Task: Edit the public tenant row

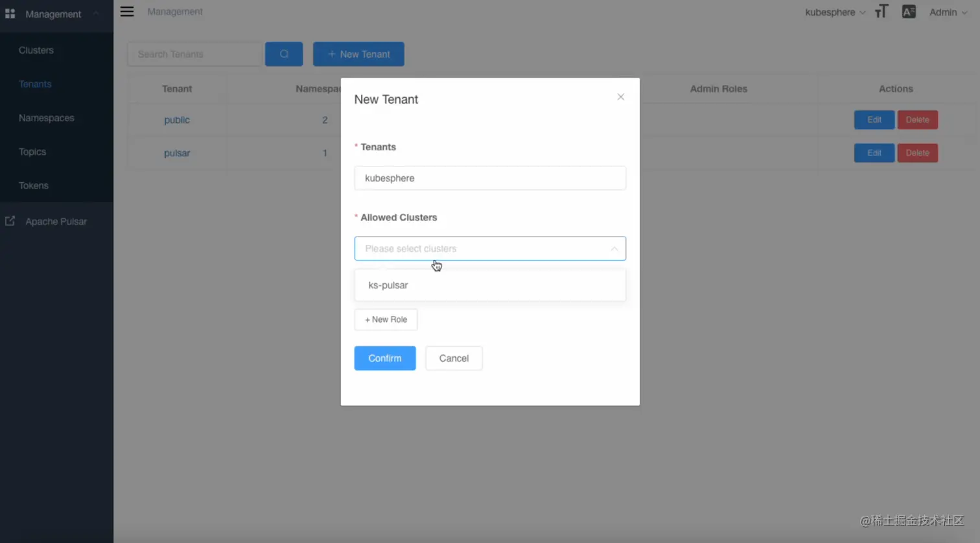Action: pos(874,120)
